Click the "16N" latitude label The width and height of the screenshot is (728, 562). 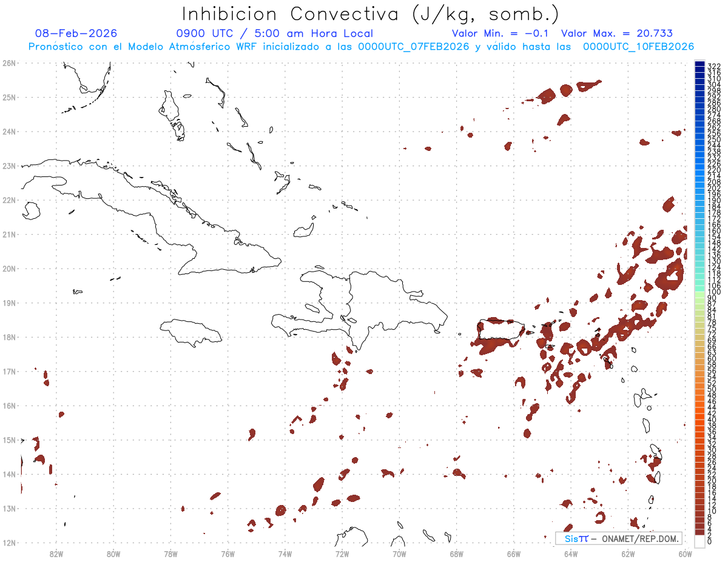9,406
